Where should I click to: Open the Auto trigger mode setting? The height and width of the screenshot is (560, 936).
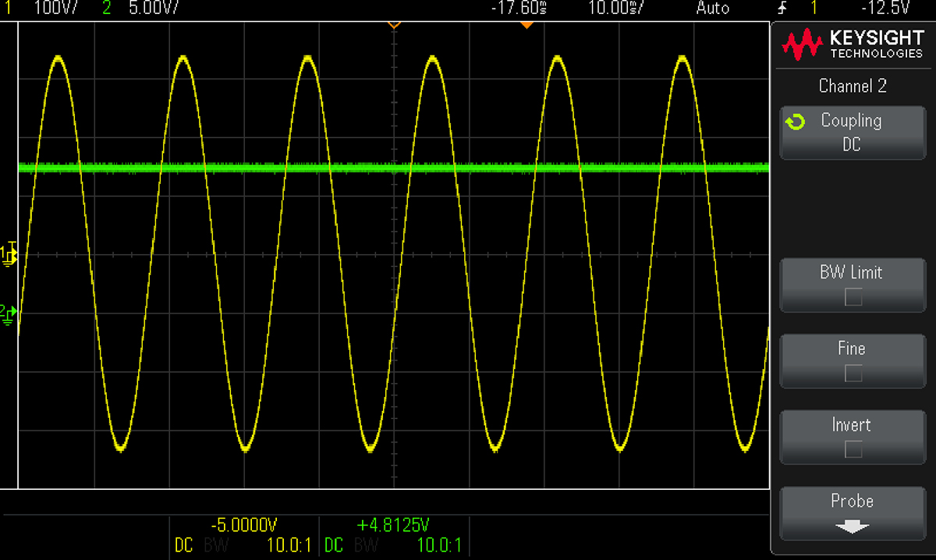712,9
